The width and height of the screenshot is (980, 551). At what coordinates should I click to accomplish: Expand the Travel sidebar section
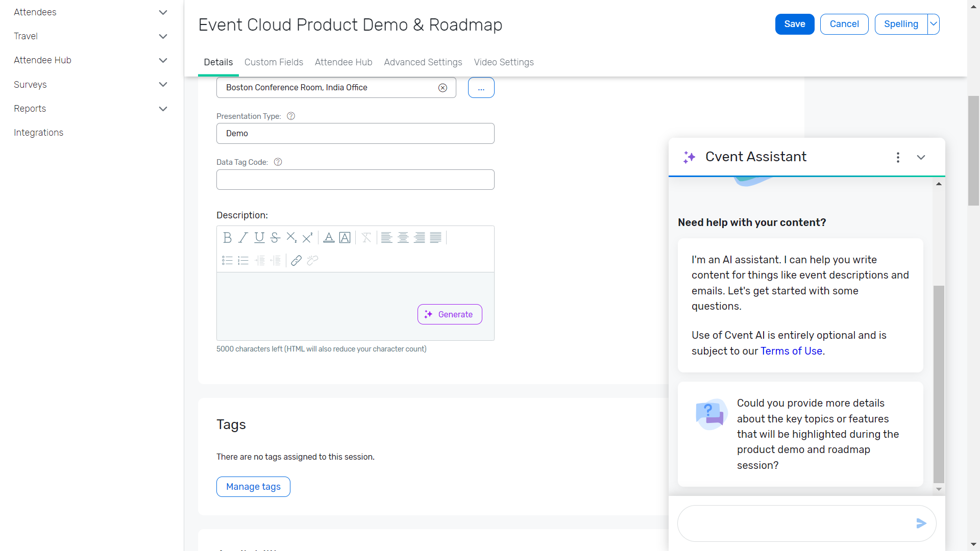tap(163, 36)
